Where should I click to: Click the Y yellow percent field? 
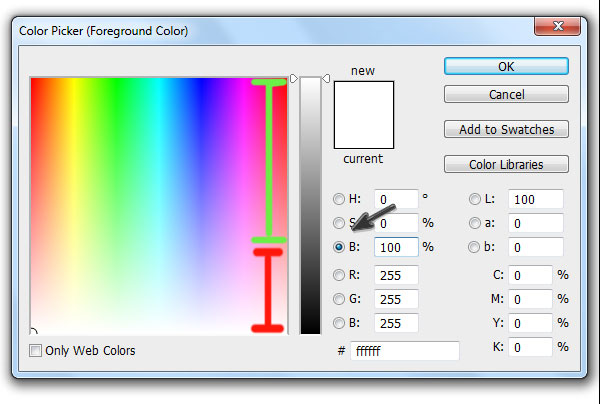530,323
